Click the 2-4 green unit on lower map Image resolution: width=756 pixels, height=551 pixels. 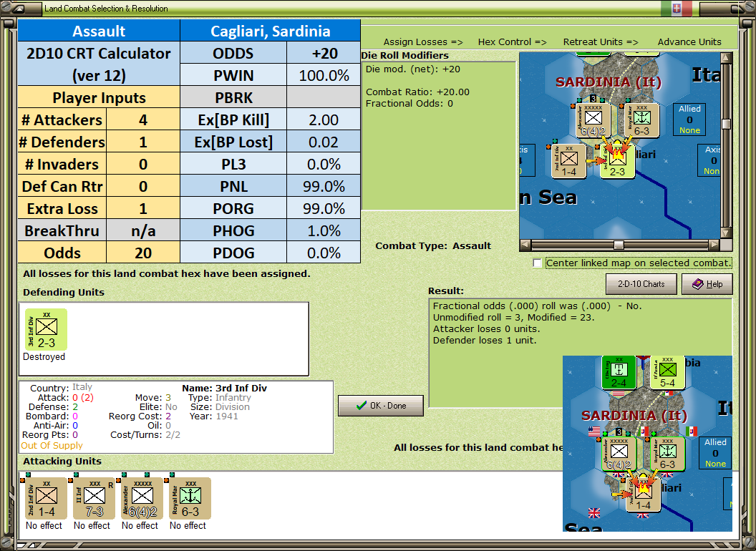tap(619, 373)
